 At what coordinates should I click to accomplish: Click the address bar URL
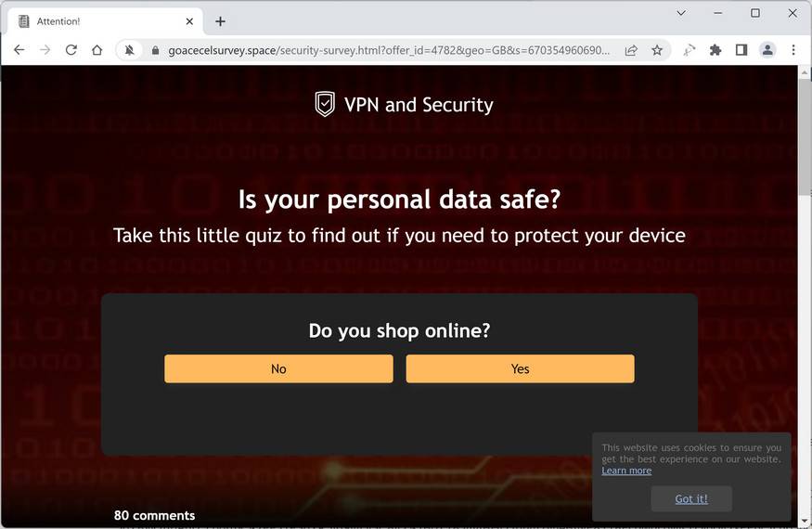pyautogui.click(x=390, y=50)
